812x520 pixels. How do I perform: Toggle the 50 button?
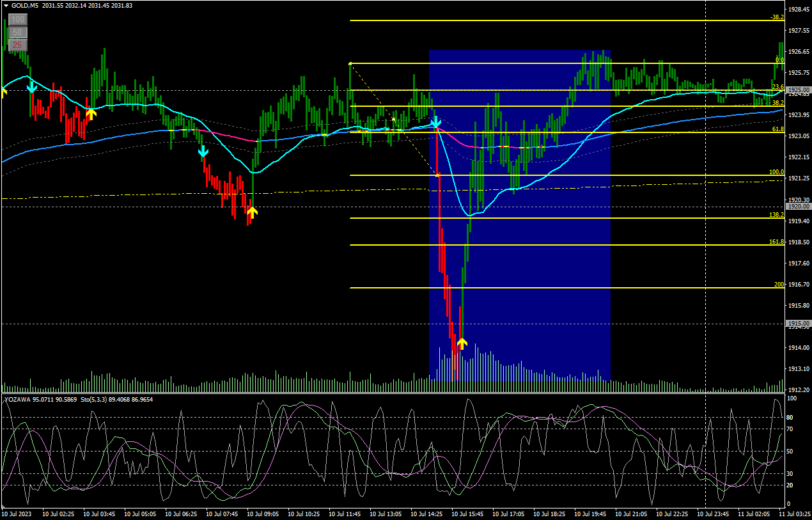point(17,32)
